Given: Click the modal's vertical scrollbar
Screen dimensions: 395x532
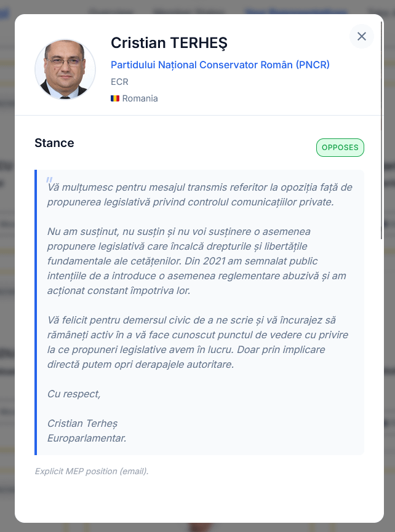Looking at the screenshot, I should coord(381,130).
